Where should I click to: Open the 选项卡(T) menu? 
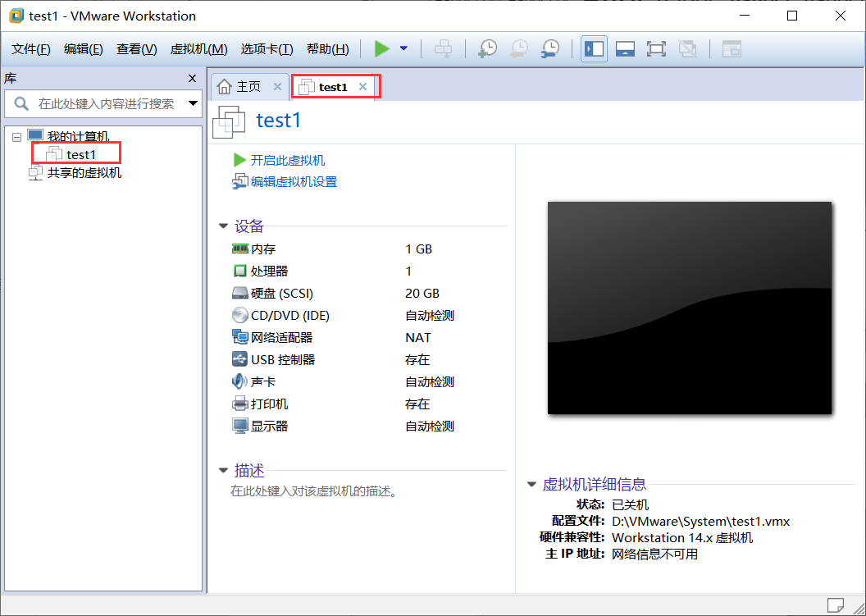(x=267, y=49)
